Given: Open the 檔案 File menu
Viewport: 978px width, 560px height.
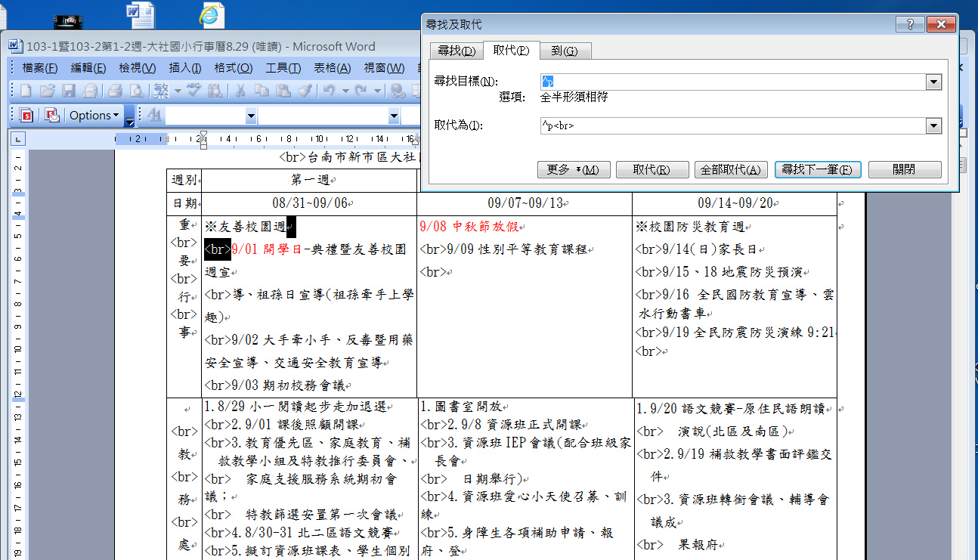Looking at the screenshot, I should [40, 68].
